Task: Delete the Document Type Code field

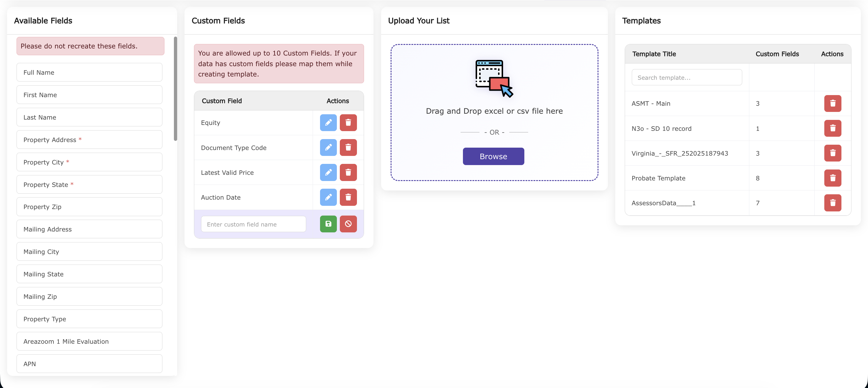Action: (348, 147)
